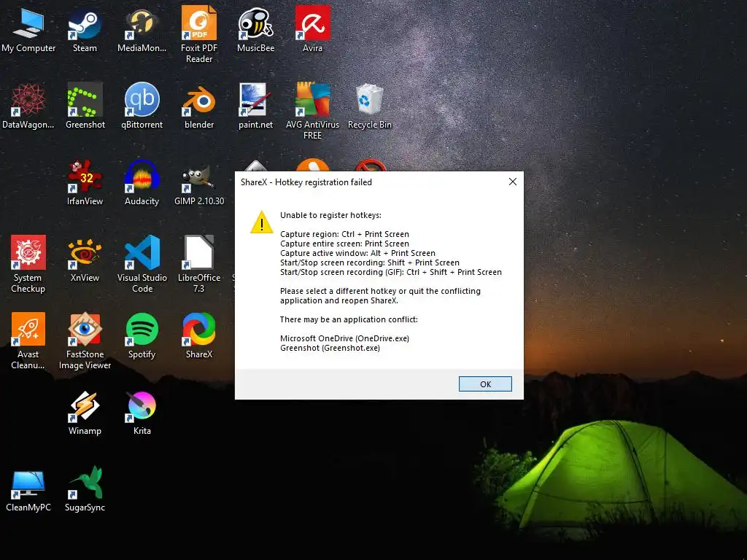Click 'Capture entire screen: Print Screen' line

click(x=344, y=244)
